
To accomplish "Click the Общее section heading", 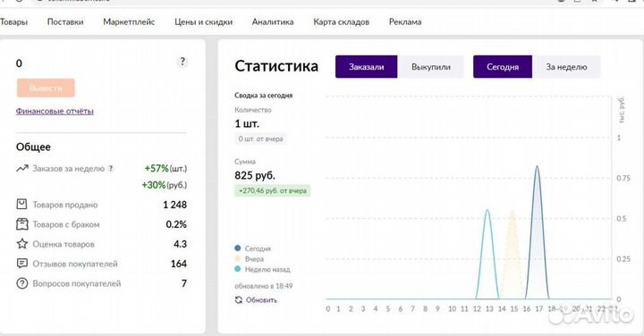I will [x=33, y=147].
